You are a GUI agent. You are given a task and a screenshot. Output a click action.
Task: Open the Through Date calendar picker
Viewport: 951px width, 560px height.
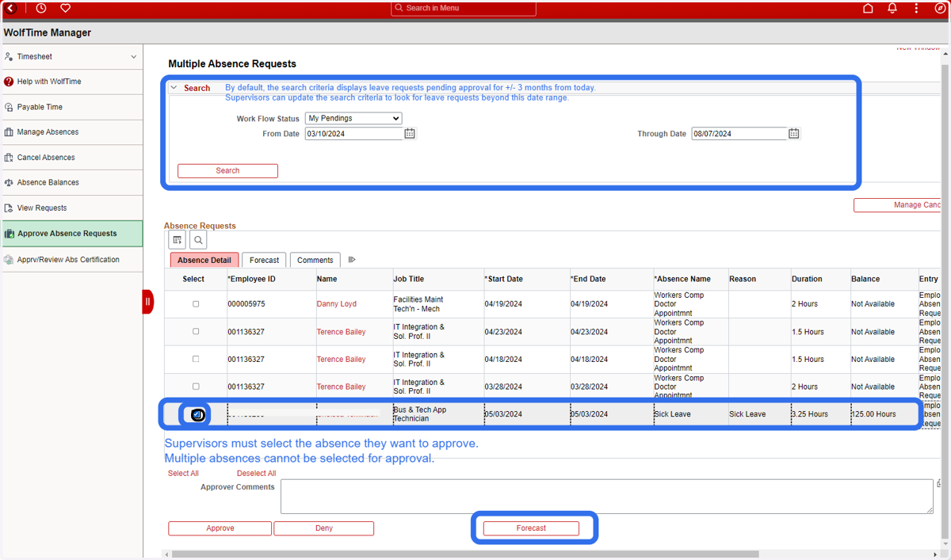coord(793,134)
